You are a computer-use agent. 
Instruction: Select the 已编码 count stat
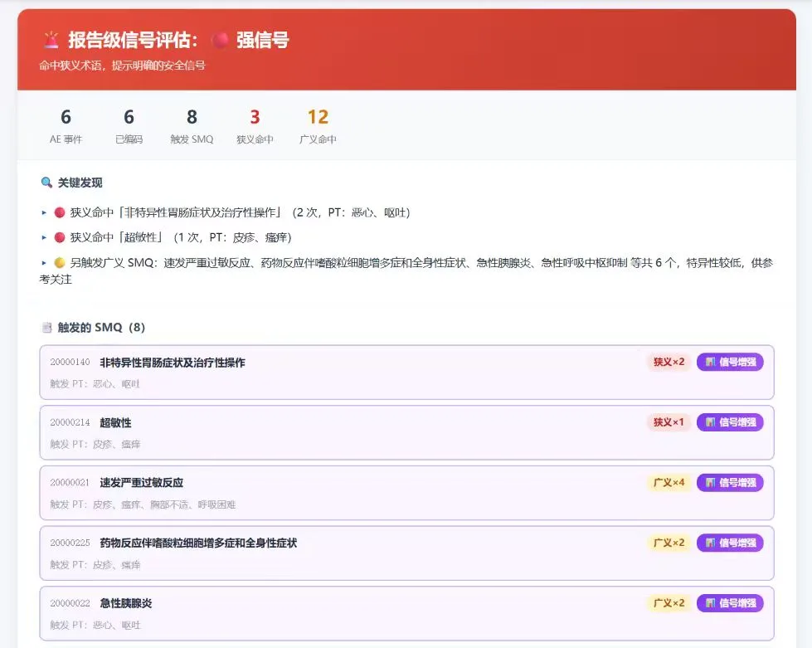129,126
